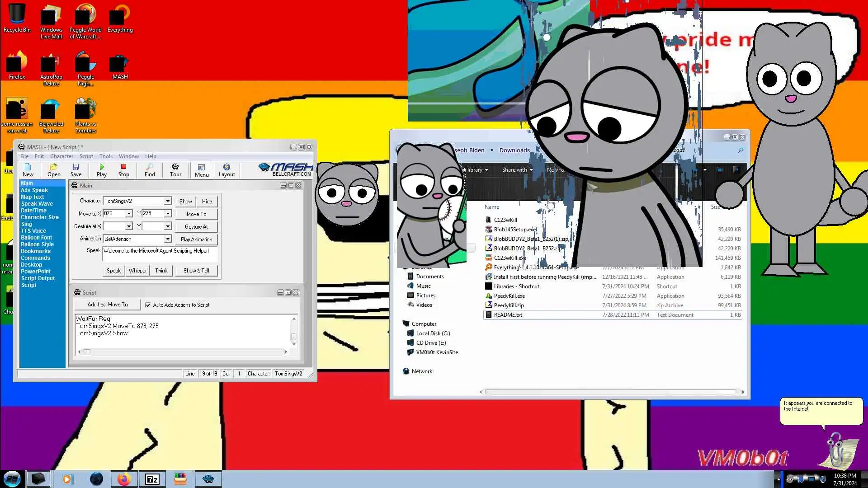Viewport: 868px width, 488px height.
Task: Open the Animation dropdown showing GetAttention
Action: click(168, 239)
